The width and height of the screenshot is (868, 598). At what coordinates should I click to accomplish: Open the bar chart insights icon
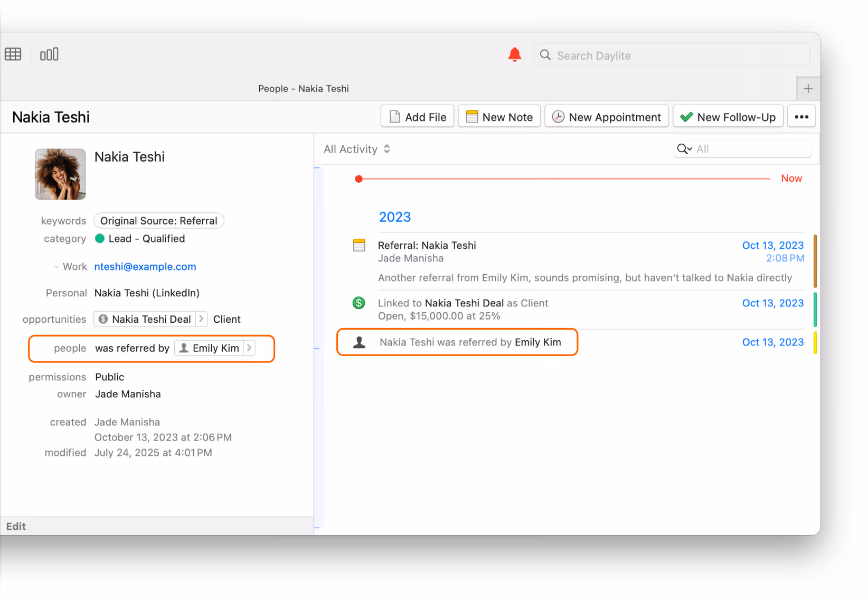pyautogui.click(x=49, y=54)
